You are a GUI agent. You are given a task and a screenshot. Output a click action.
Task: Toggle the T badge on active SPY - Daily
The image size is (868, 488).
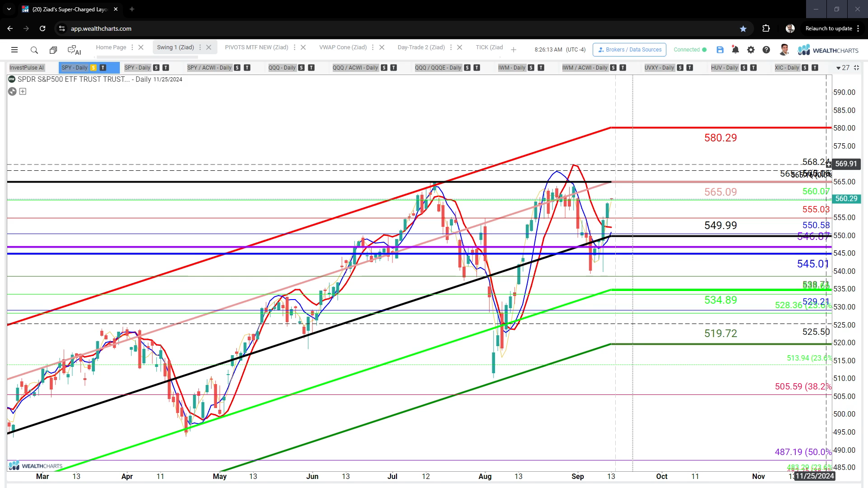coord(103,68)
